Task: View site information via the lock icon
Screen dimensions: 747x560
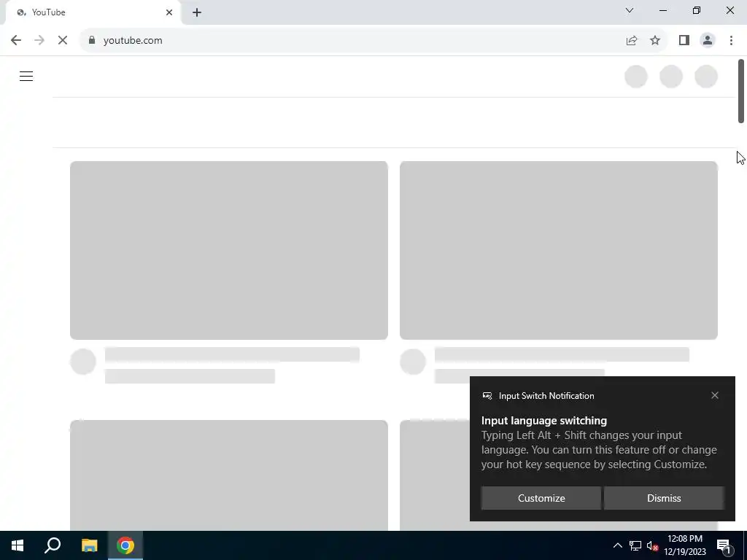Action: [92, 40]
